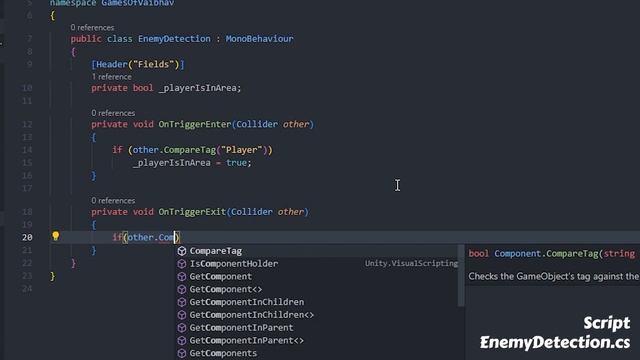Click the method icon beside CompareTag
640x360 pixels.
pos(182,251)
